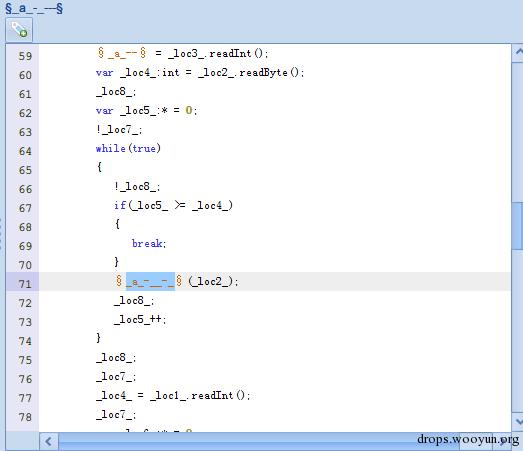523x451 pixels.
Task: Click the while(true) statement
Action: tap(128, 148)
